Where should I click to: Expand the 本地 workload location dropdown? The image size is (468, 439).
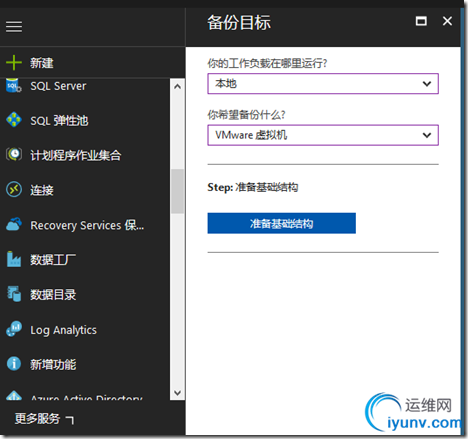coord(323,83)
